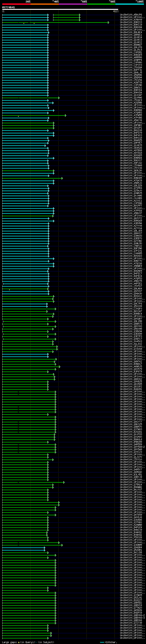Select hit label UniRef100_Q8W311
The image size is (146, 644).
(x=131, y=87)
